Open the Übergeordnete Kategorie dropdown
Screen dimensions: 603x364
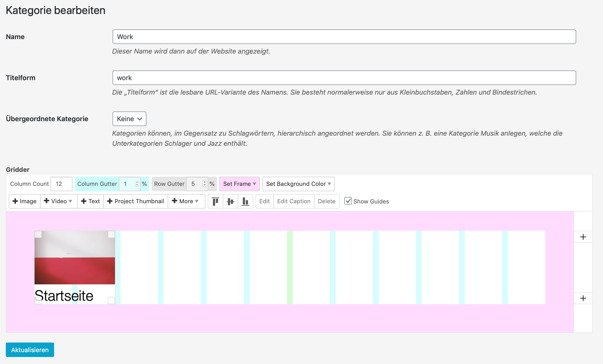(x=129, y=119)
